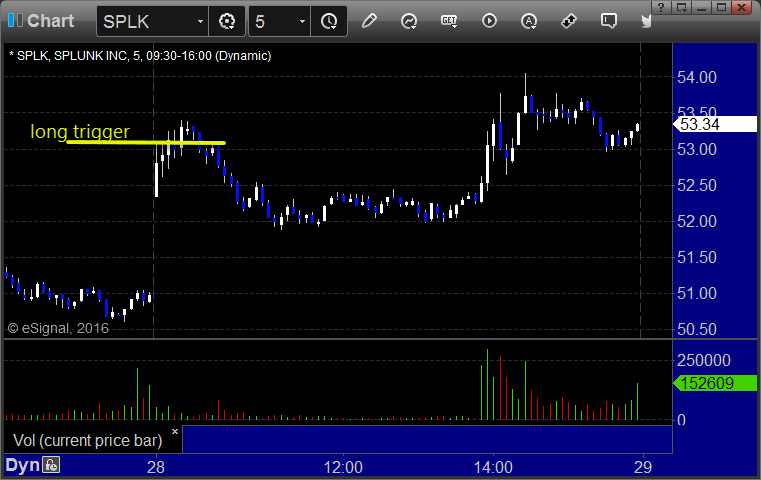Screen dimensions: 761x480
Task: Click the trade ticket icon in toolbar
Action: coord(569,21)
